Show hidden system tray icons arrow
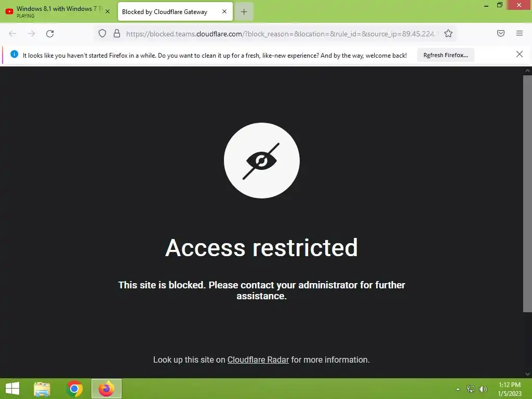532x399 pixels. (x=458, y=389)
